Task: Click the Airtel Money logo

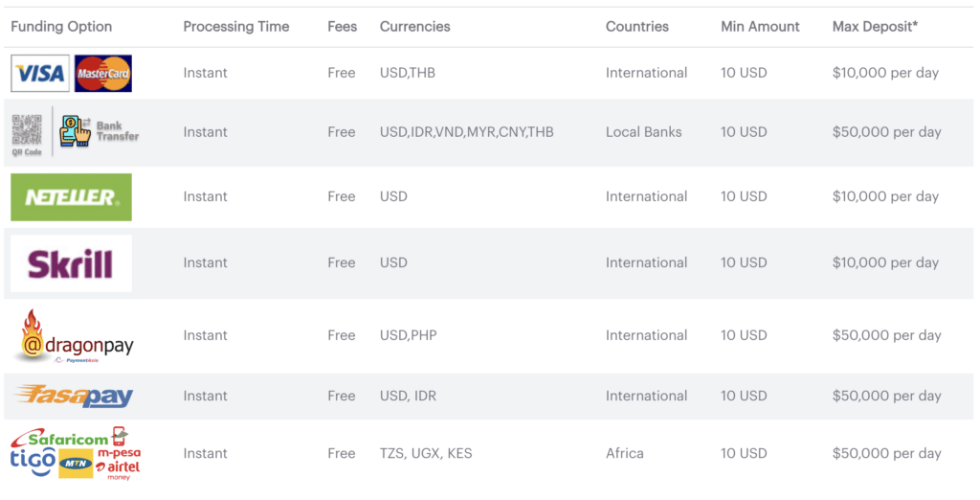Action: [x=119, y=468]
